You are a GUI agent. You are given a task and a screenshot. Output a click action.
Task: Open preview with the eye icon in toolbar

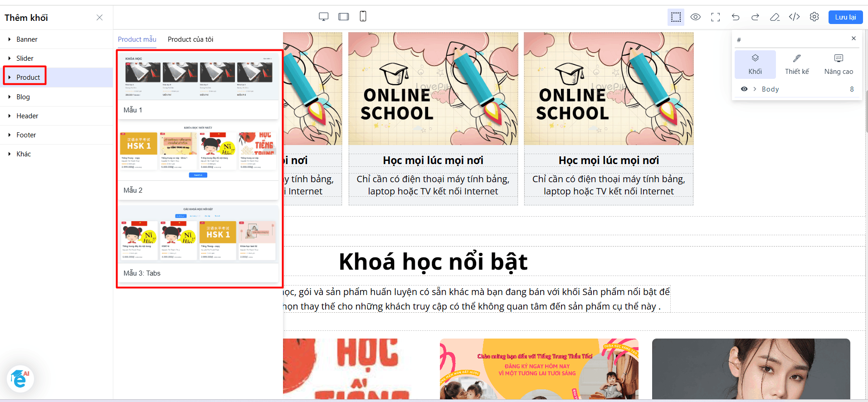click(x=696, y=17)
